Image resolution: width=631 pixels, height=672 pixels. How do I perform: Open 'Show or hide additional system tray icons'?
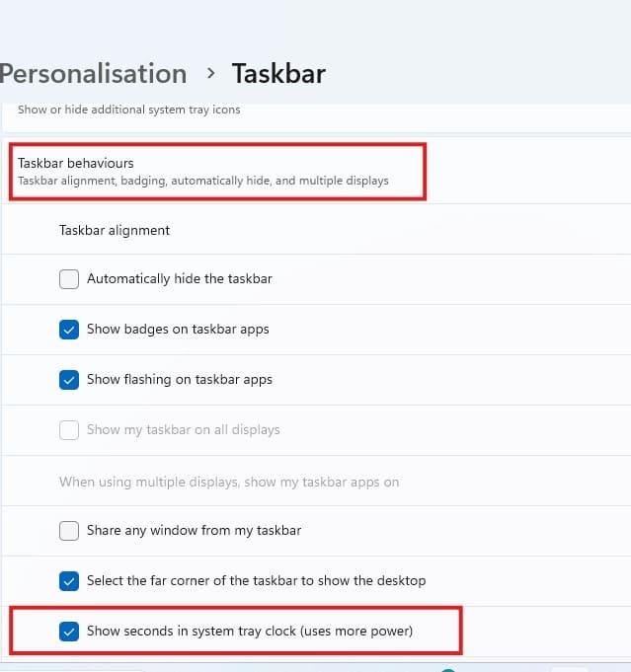[x=128, y=110]
